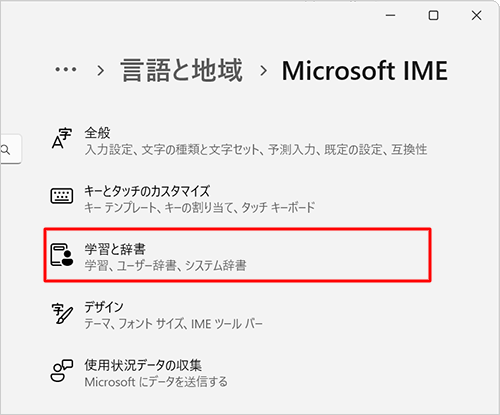
Task: Open the 学習と辞書 dictionary-user icon
Action: coord(62,255)
